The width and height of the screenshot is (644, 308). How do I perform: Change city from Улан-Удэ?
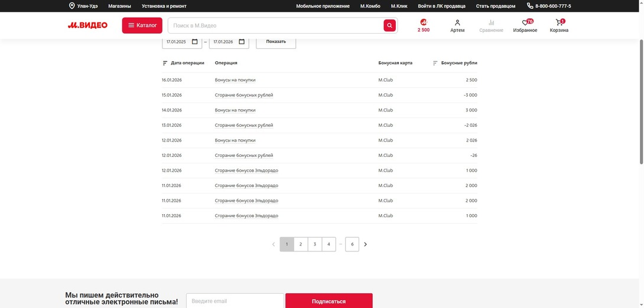coord(83,6)
